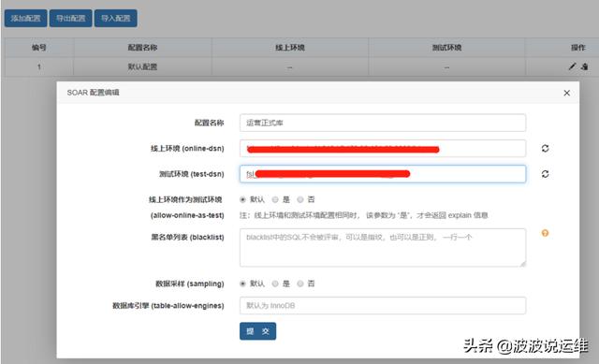
Task: Select 是 for allow-online-as-test
Action: click(x=275, y=199)
